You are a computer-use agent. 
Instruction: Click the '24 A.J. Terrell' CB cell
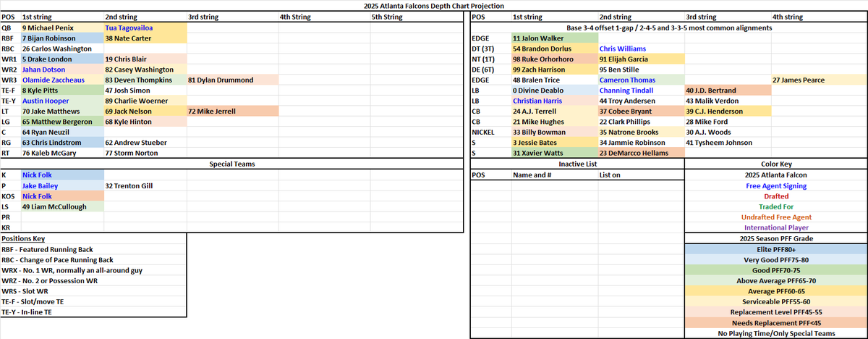point(554,112)
